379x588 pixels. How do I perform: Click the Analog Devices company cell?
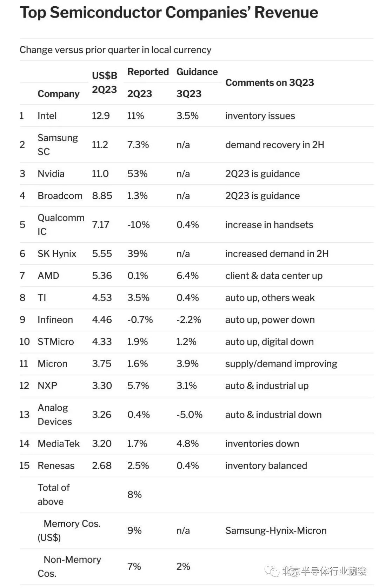coord(54,415)
